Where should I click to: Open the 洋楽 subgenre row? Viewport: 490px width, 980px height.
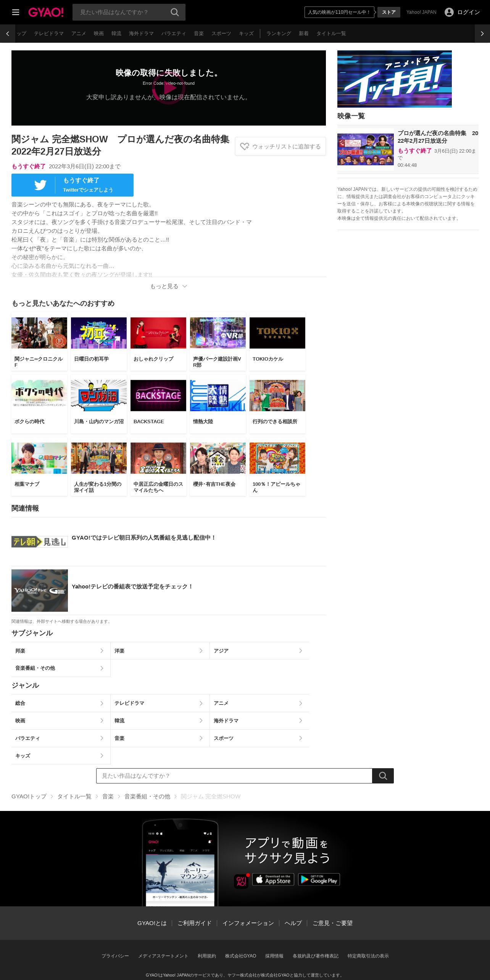[x=160, y=651]
